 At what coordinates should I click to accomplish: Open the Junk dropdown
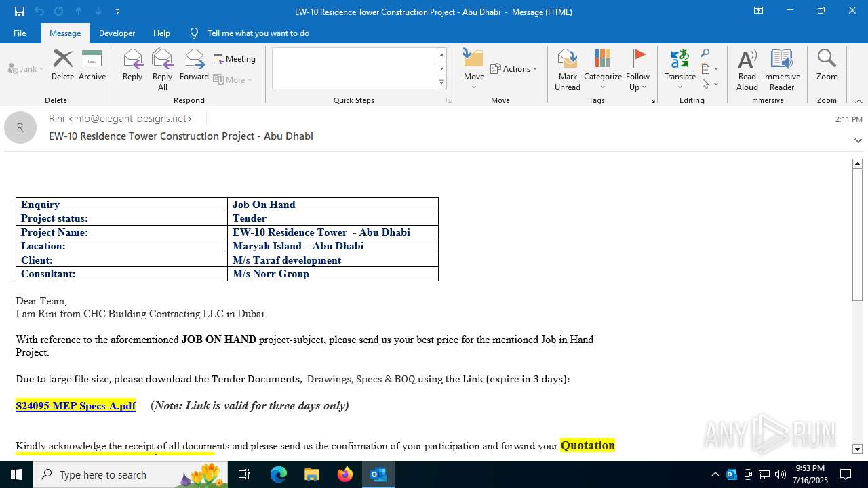point(26,68)
